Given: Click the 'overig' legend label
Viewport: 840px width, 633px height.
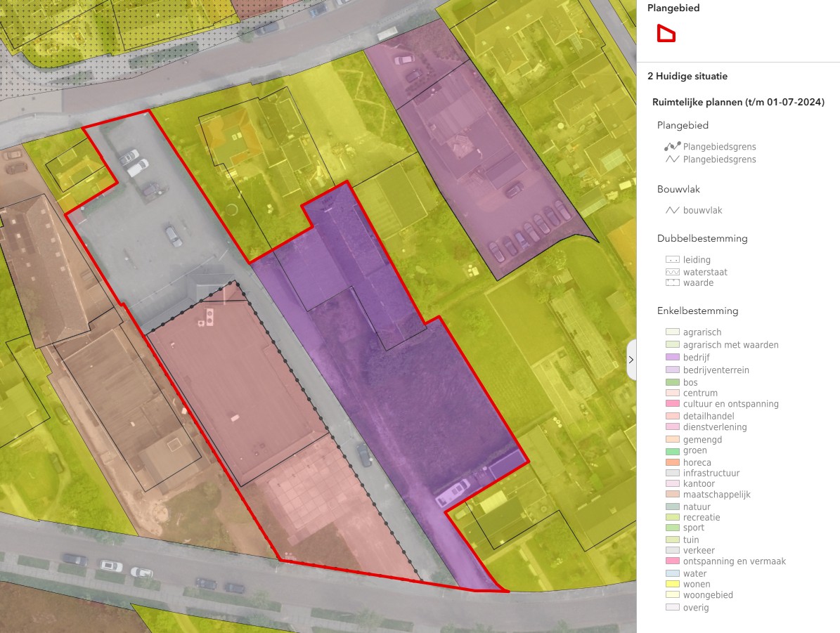Looking at the screenshot, I should click(696, 607).
